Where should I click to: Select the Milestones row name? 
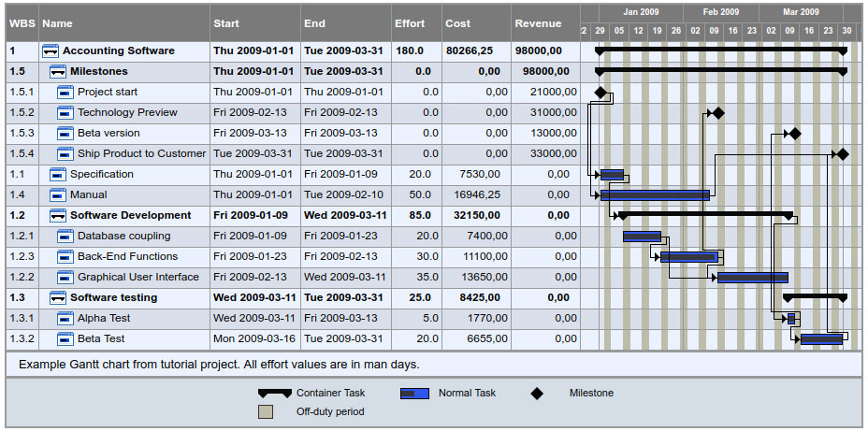(x=99, y=71)
